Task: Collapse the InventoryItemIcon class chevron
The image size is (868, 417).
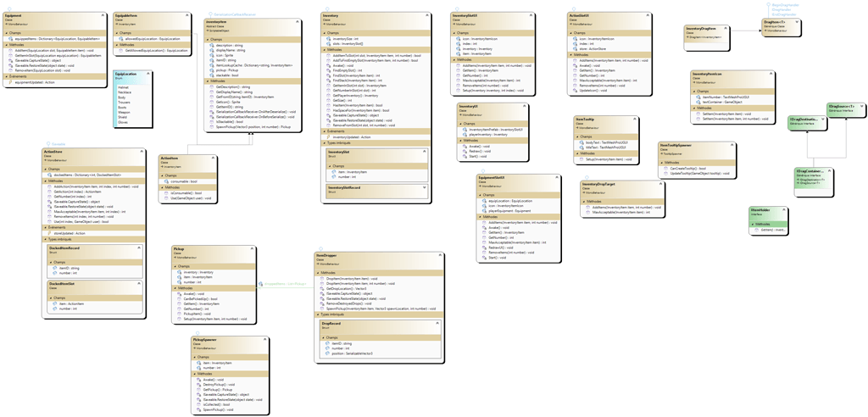Action: click(771, 74)
